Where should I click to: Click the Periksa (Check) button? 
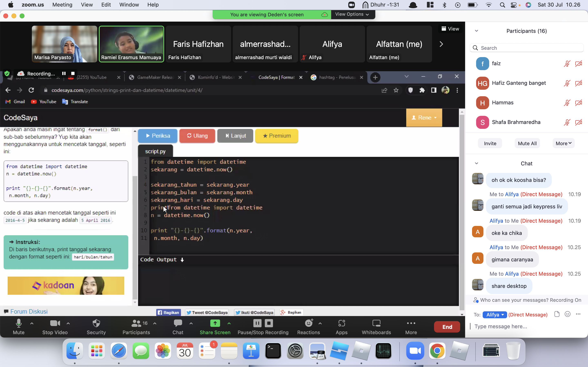[x=157, y=135]
